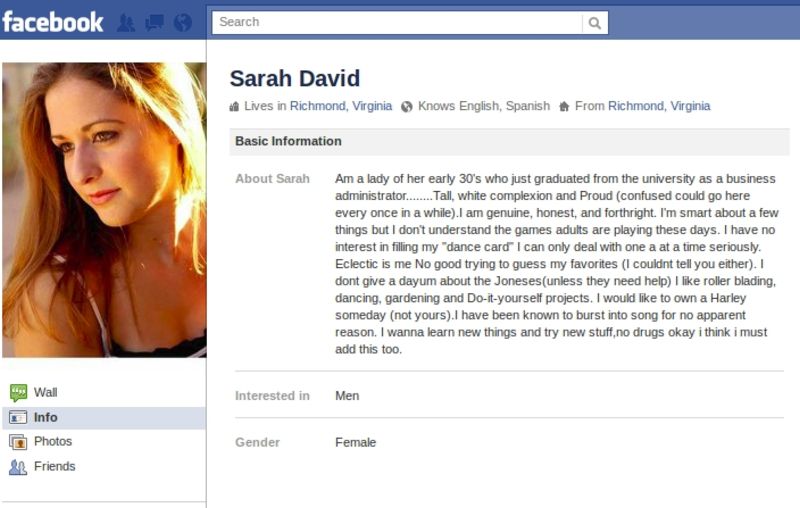Screen dimensions: 800x508
Task: Open the notifications globe icon
Action: click(183, 22)
